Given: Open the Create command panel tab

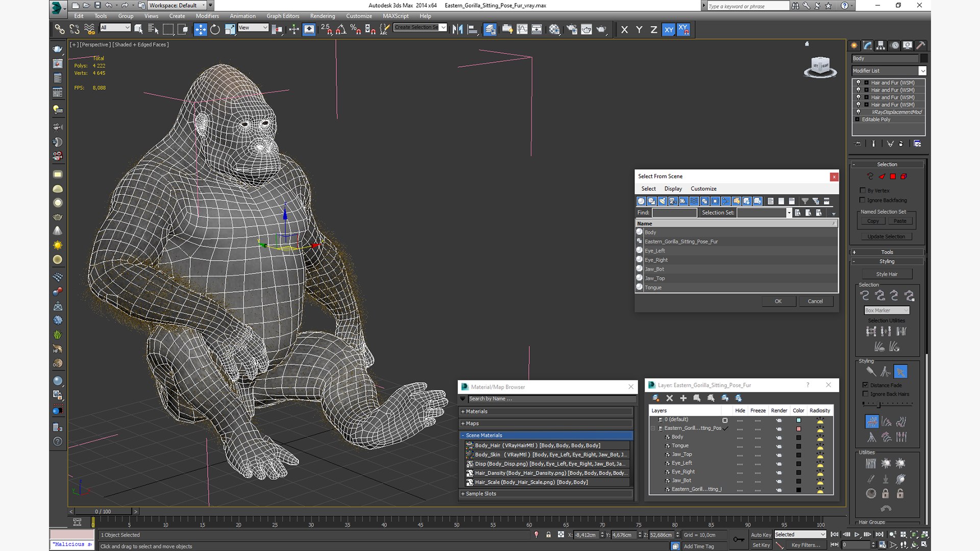Looking at the screenshot, I should pyautogui.click(x=854, y=45).
